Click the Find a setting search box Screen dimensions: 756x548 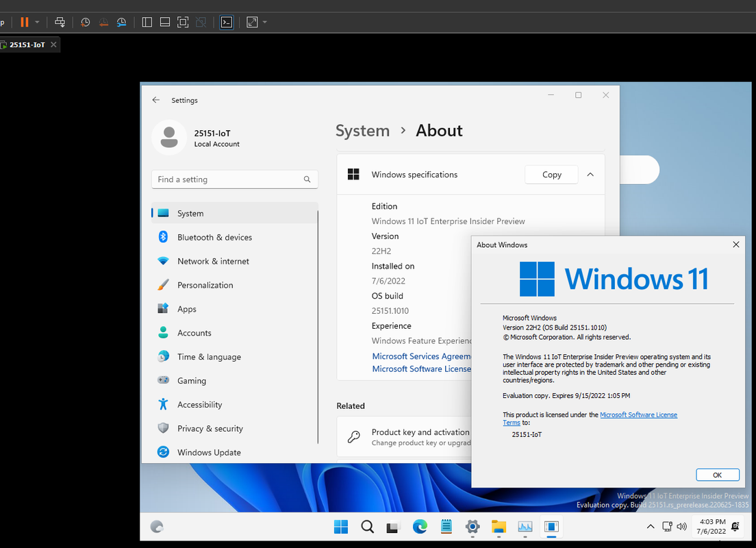pyautogui.click(x=234, y=179)
